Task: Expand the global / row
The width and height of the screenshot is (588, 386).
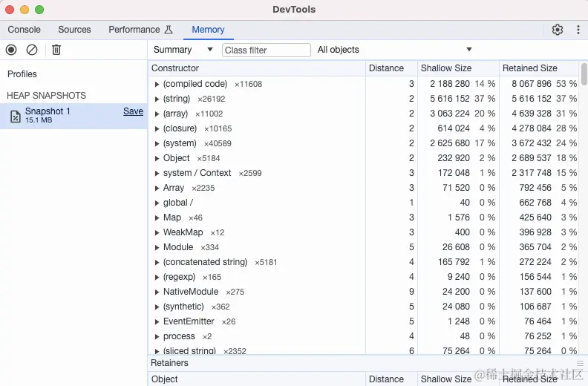Action: 157,203
